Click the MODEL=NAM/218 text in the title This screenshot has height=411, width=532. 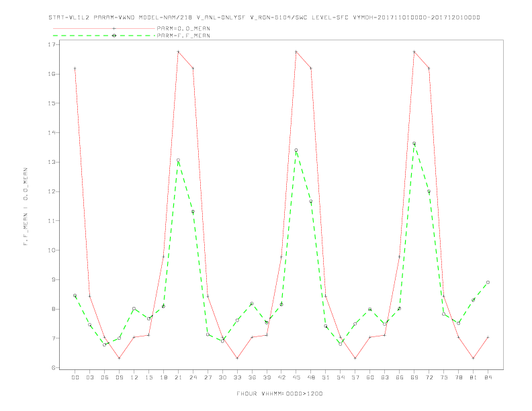165,17
